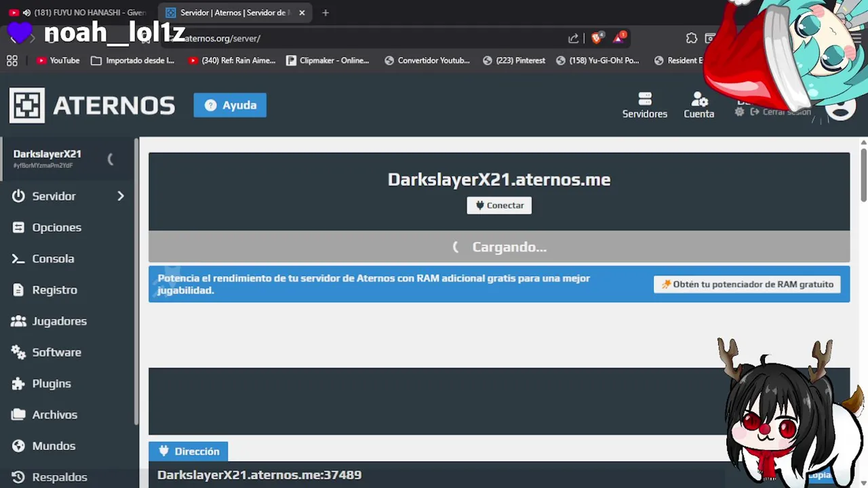Click the Servidor power icon

click(18, 196)
